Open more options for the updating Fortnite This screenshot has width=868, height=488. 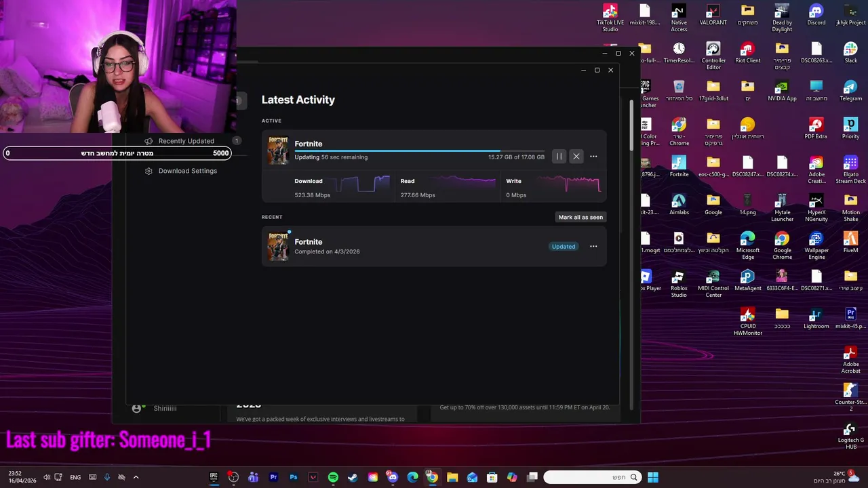coord(593,157)
